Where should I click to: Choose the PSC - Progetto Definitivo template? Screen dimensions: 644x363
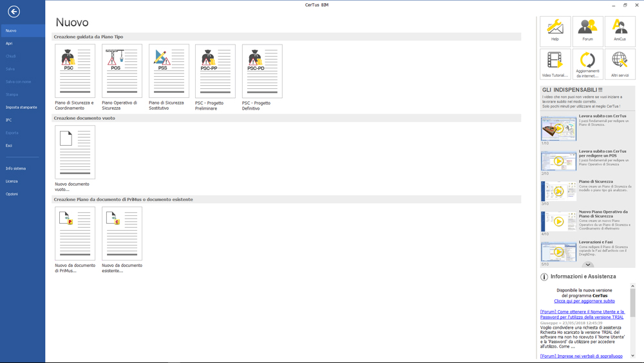[x=262, y=71]
